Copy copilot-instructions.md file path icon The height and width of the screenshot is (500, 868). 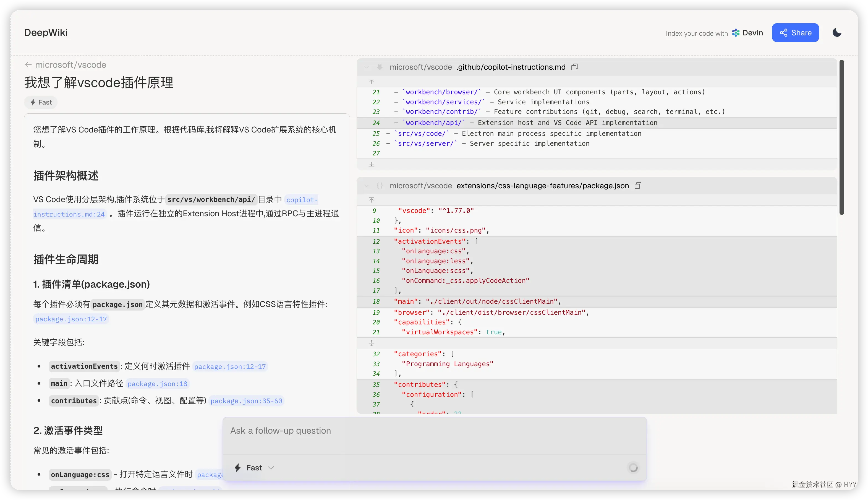coord(574,67)
